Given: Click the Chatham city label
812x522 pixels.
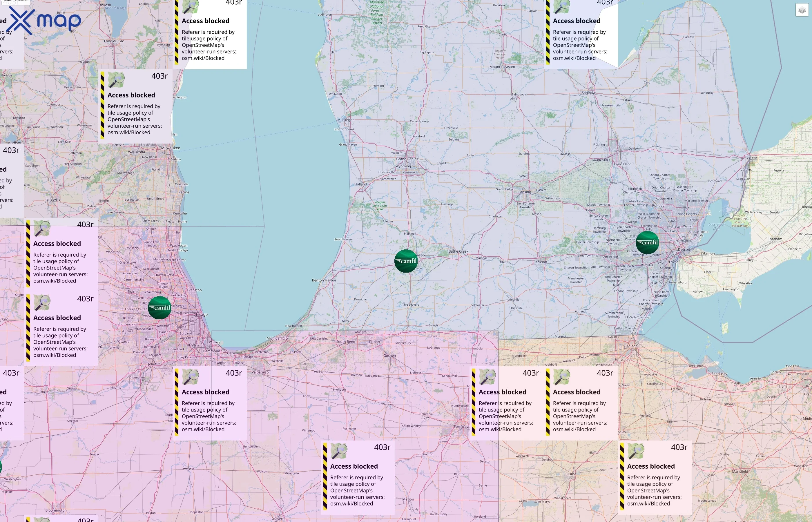Looking at the screenshot, I should (775, 239).
